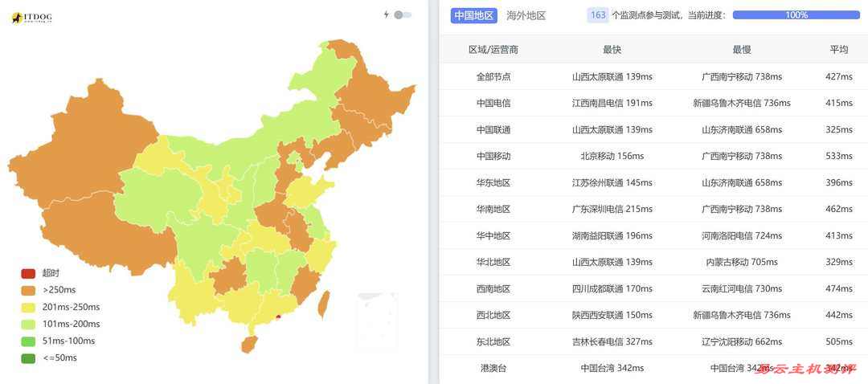Click the 100% progress bar

click(796, 15)
